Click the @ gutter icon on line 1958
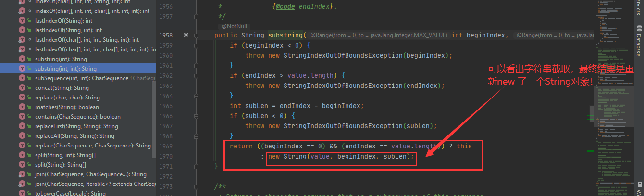644x196 pixels. coord(186,35)
